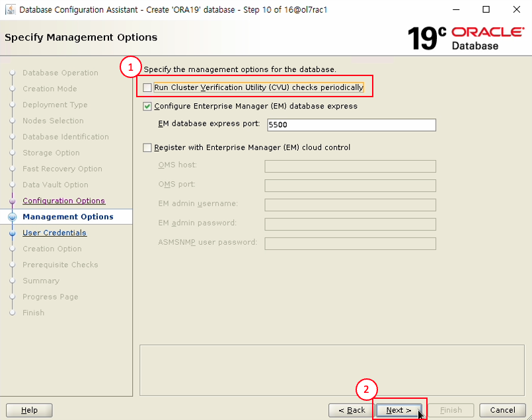Click the Next button
Image resolution: width=532 pixels, height=420 pixels.
[x=399, y=410]
